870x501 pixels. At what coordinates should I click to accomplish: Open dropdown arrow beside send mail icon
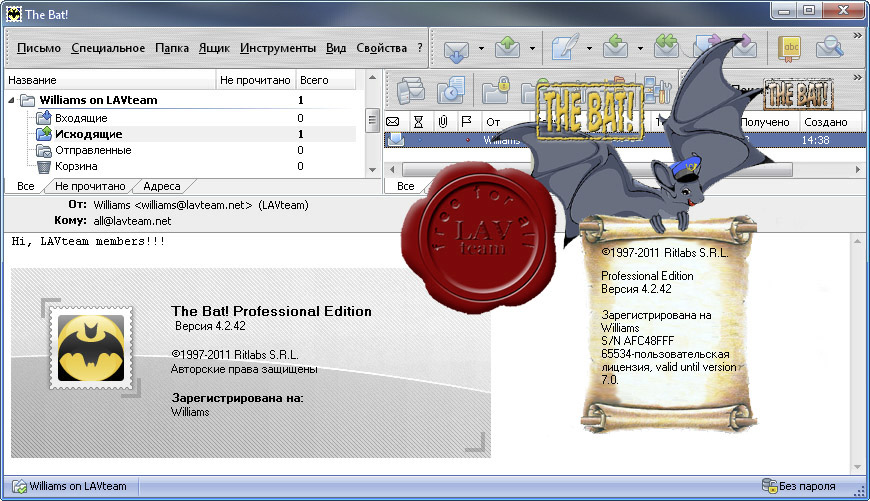532,48
